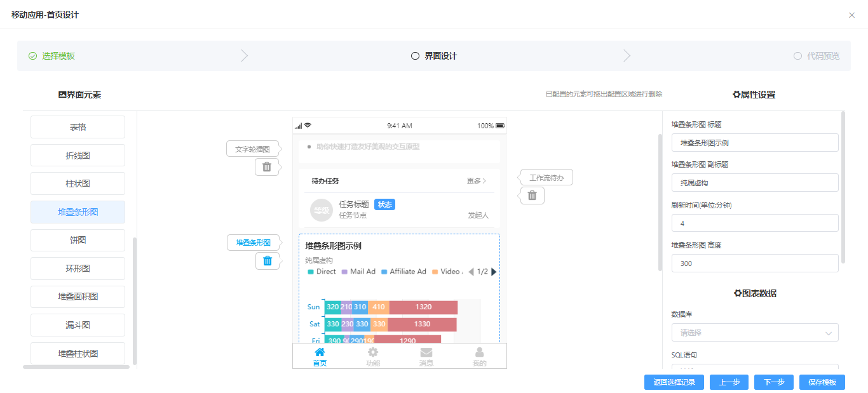Viewport: 868px width, 393px height.
Task: Click the 功能 gear icon in bottom navigation
Action: pos(372,351)
